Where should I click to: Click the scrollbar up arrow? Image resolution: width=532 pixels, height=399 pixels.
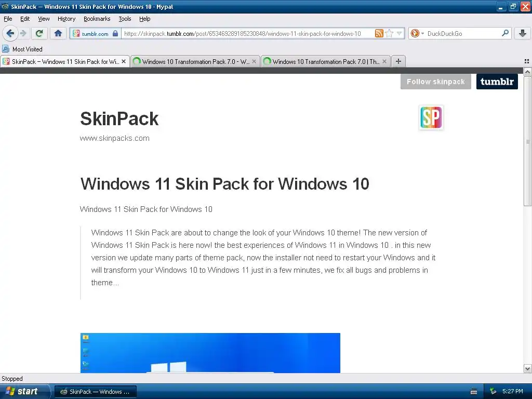[x=528, y=72]
